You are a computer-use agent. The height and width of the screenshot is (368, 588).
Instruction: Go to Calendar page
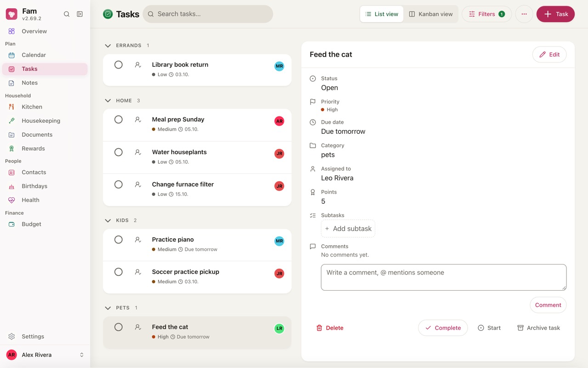click(45, 55)
